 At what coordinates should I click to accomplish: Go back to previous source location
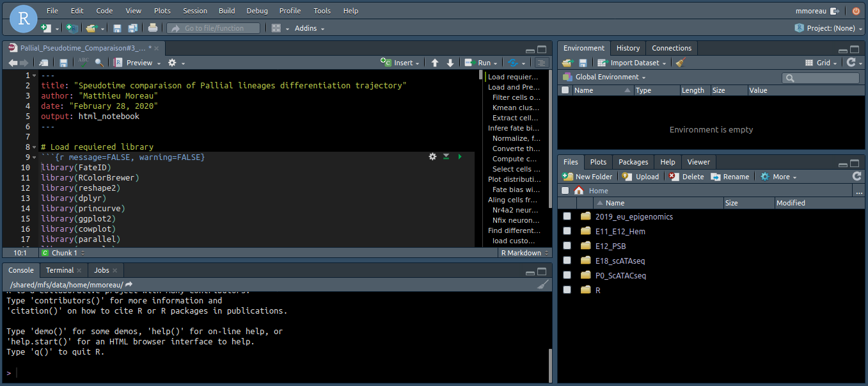pyautogui.click(x=13, y=63)
